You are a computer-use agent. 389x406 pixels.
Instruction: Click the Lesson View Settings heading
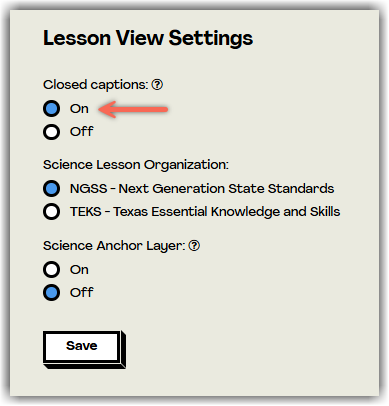(148, 38)
